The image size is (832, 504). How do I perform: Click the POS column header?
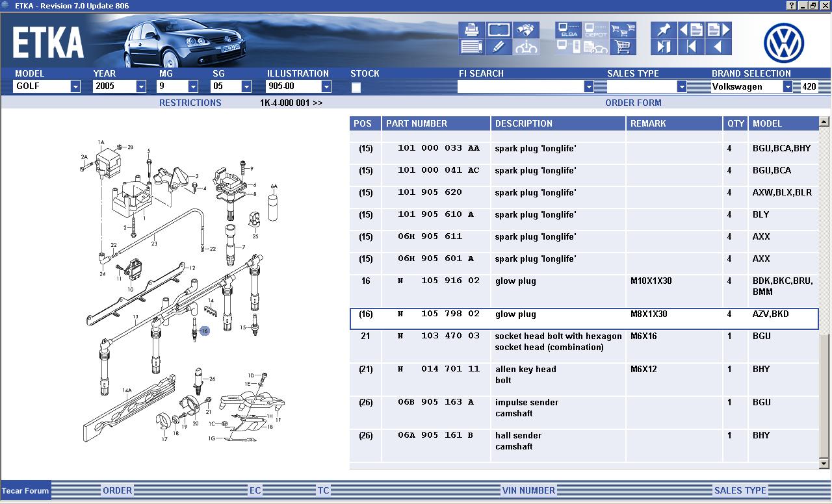tap(365, 123)
